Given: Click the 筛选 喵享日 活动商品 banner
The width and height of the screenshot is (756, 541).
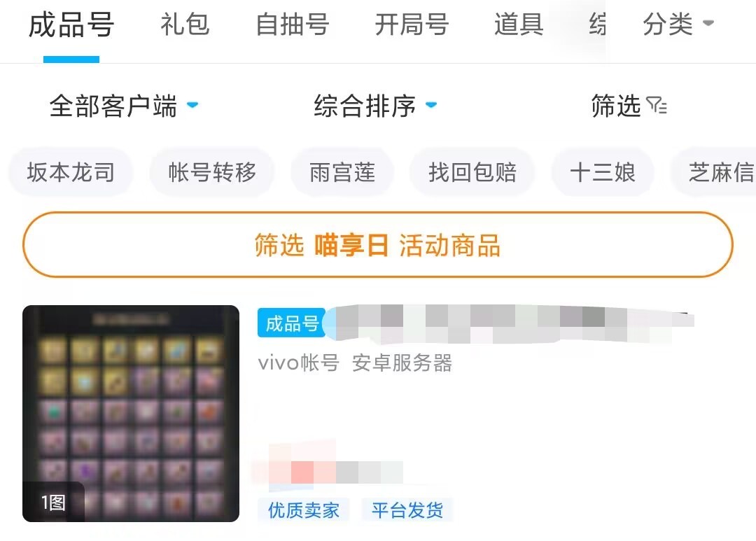Looking at the screenshot, I should coord(378,245).
